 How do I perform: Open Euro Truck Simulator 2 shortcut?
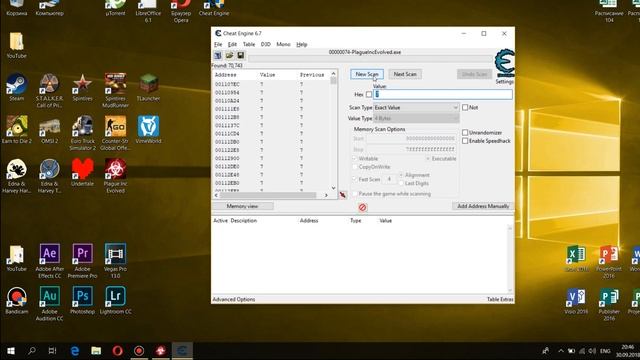click(x=82, y=133)
